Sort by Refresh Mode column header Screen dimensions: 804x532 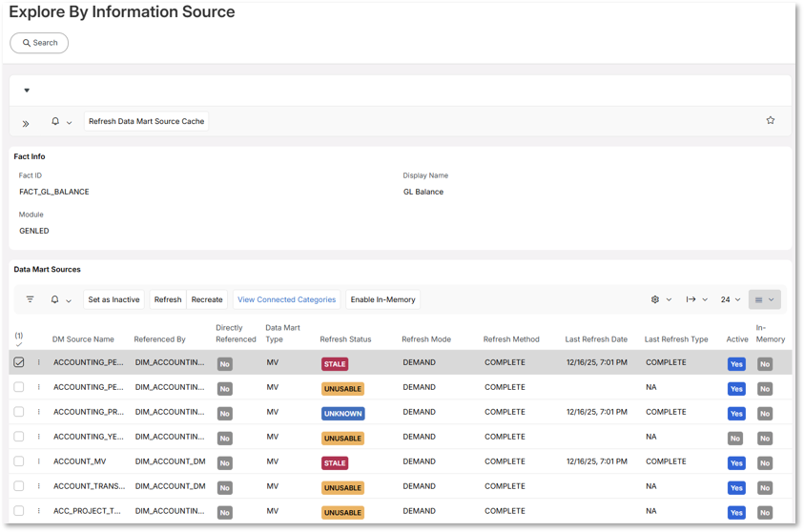(426, 339)
